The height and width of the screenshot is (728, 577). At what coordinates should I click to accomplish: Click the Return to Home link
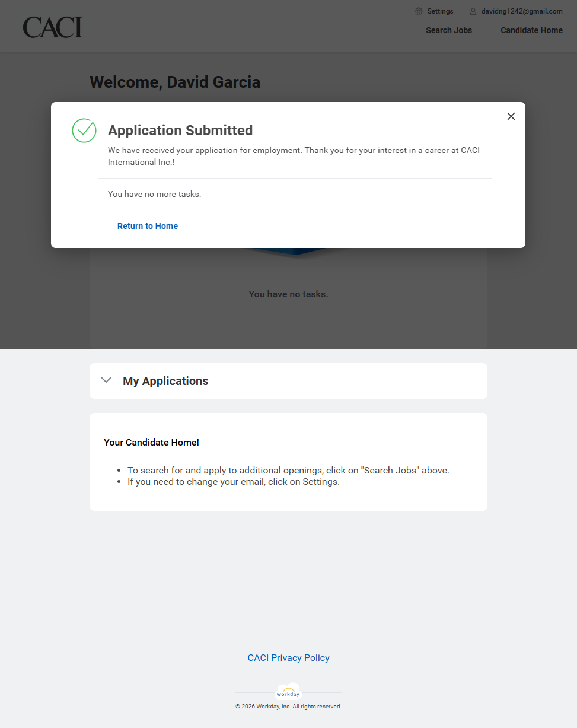click(x=148, y=226)
